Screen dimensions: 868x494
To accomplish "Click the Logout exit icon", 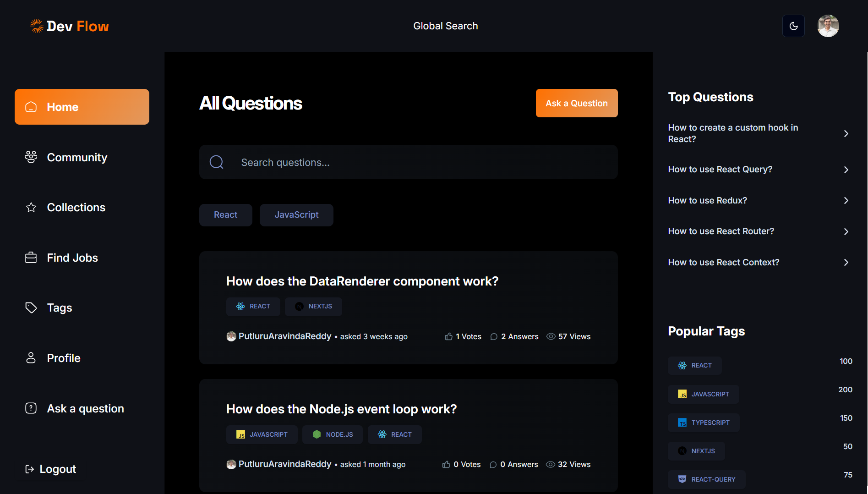I will point(29,469).
